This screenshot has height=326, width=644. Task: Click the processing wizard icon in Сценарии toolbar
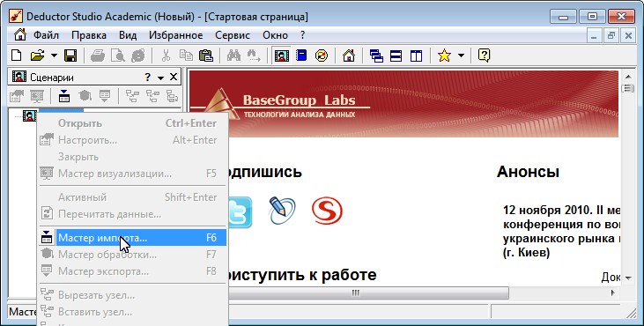click(85, 97)
